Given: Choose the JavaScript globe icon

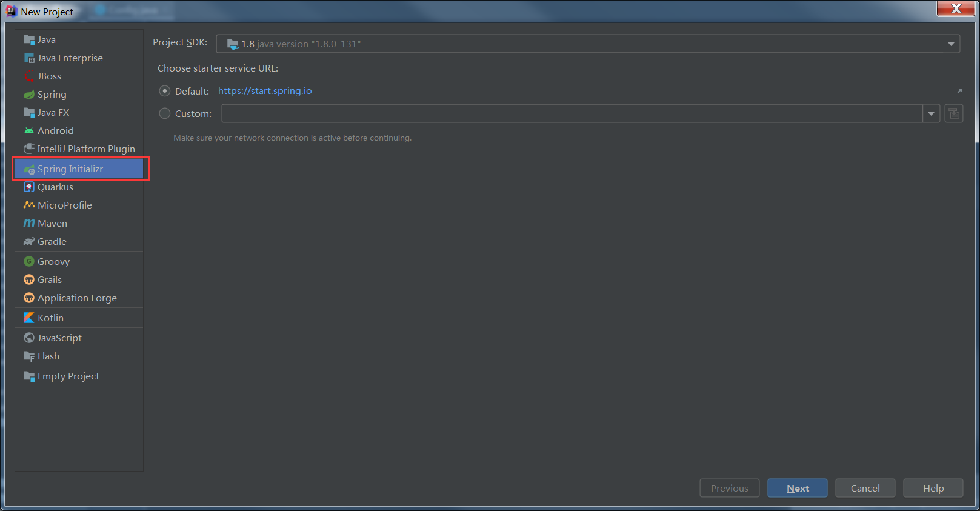Looking at the screenshot, I should point(29,338).
